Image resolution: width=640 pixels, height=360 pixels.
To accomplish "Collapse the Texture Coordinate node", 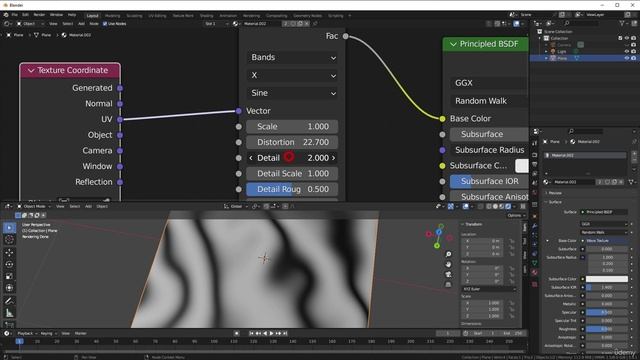I will tap(31, 71).
